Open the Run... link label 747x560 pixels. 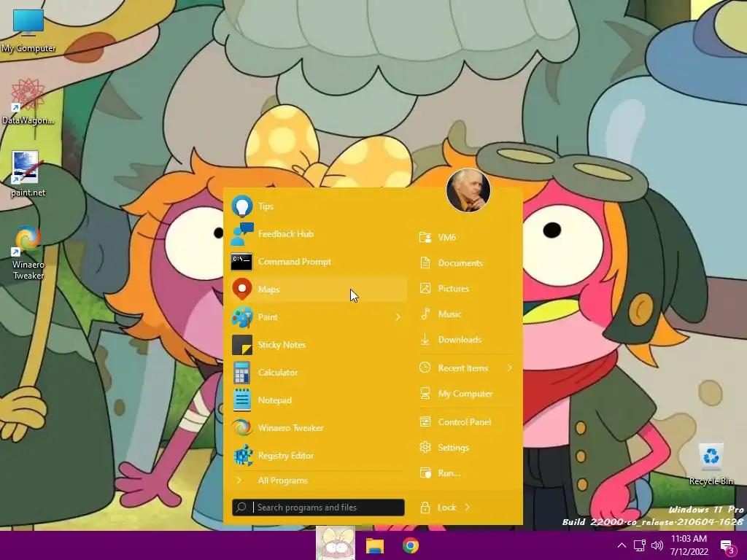[449, 473]
